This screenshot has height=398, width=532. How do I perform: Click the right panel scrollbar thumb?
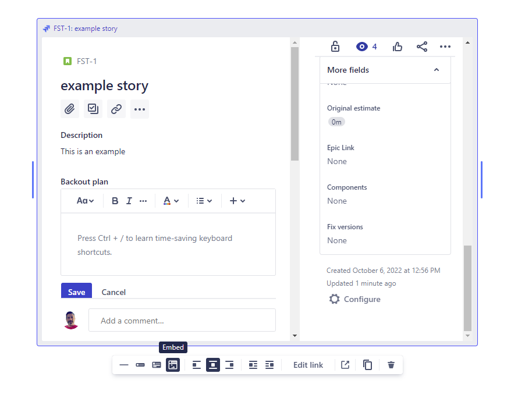[467, 287]
